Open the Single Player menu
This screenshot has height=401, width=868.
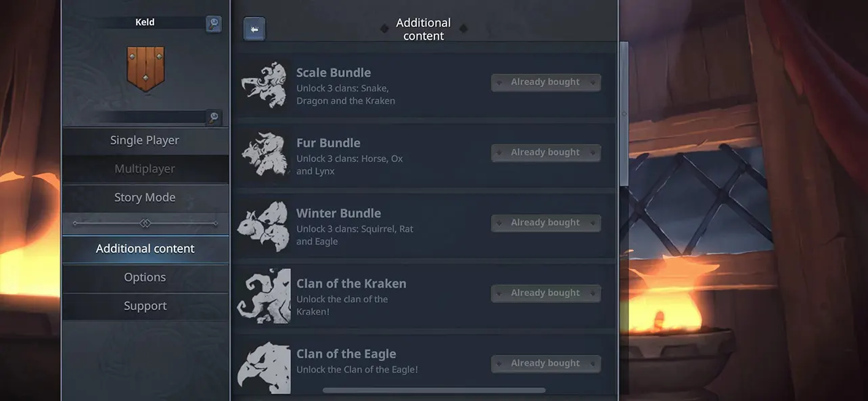point(145,140)
